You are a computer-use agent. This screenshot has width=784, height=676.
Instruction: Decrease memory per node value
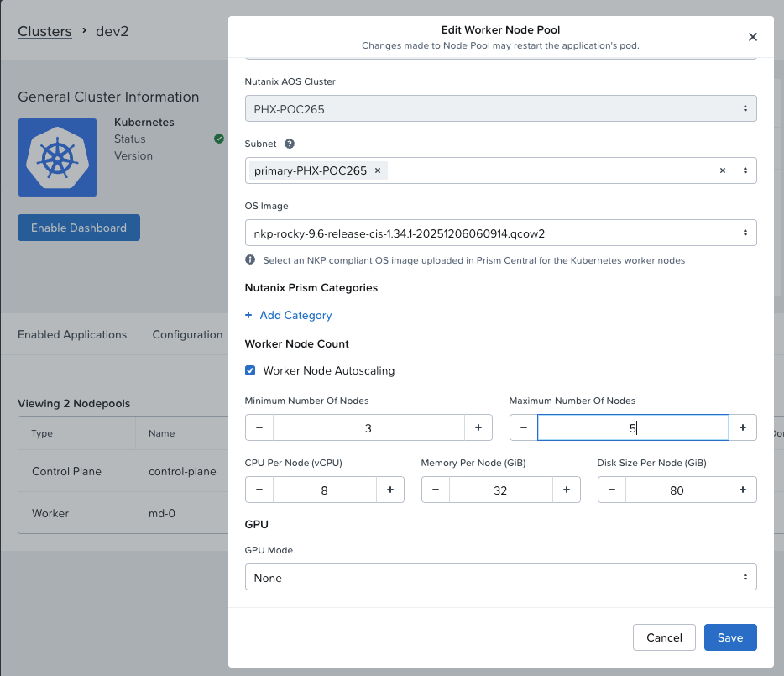pos(435,490)
